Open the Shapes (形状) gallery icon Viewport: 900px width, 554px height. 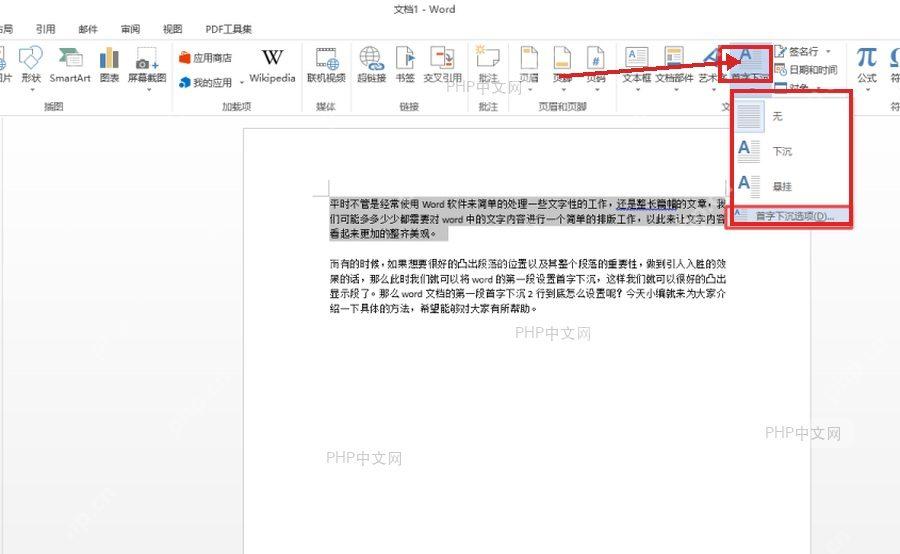[x=30, y=58]
